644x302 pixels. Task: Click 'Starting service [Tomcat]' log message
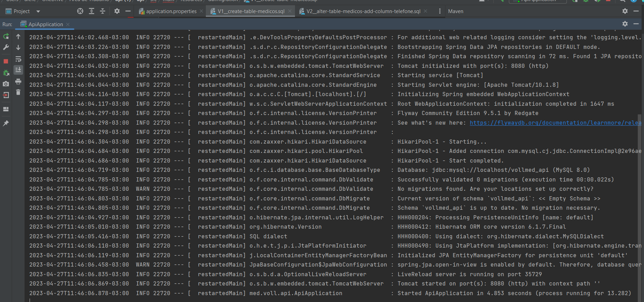point(440,75)
